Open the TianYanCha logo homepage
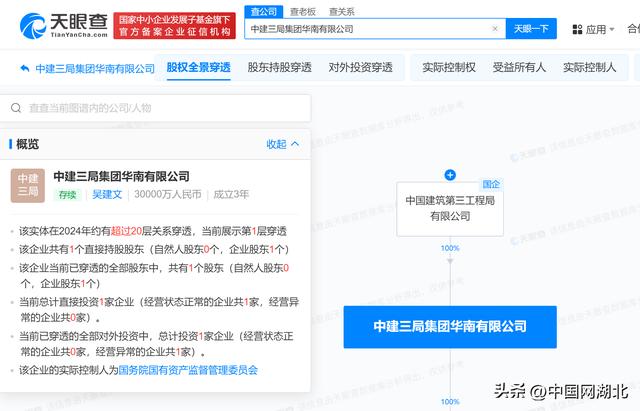The width and height of the screenshot is (640, 411). pos(64,25)
